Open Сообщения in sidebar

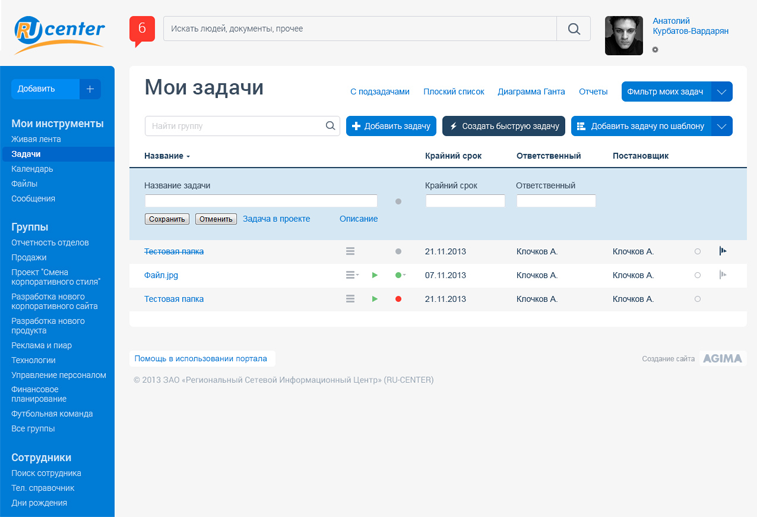pos(33,198)
